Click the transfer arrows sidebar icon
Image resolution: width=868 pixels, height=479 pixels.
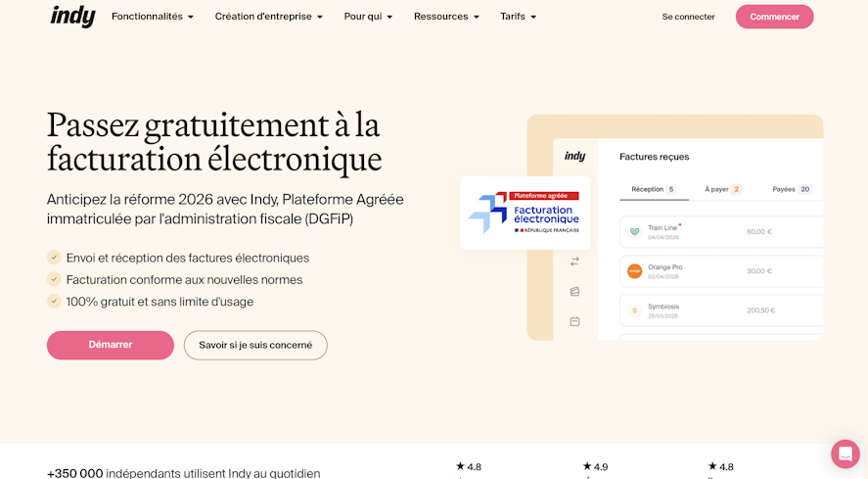point(574,262)
